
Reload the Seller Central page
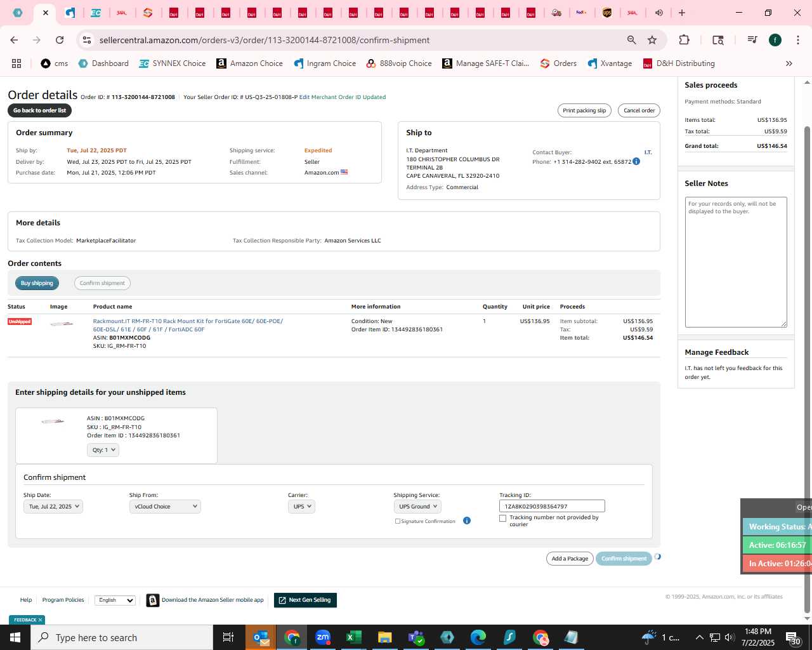(60, 40)
